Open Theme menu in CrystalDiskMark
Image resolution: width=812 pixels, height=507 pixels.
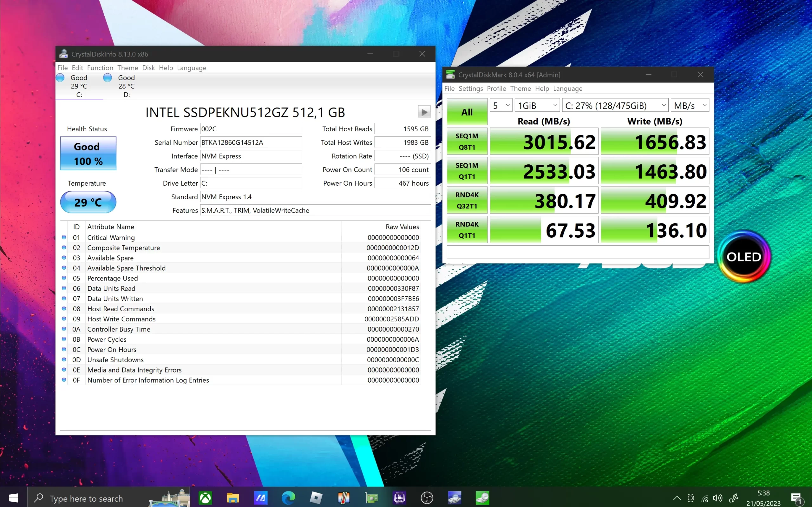pos(520,89)
